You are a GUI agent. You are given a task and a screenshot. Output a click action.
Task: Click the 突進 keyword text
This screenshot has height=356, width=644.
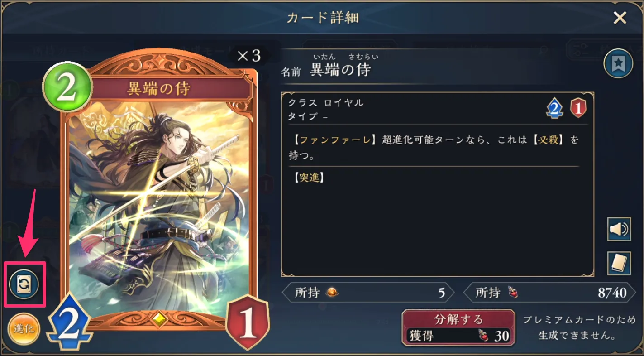(309, 178)
